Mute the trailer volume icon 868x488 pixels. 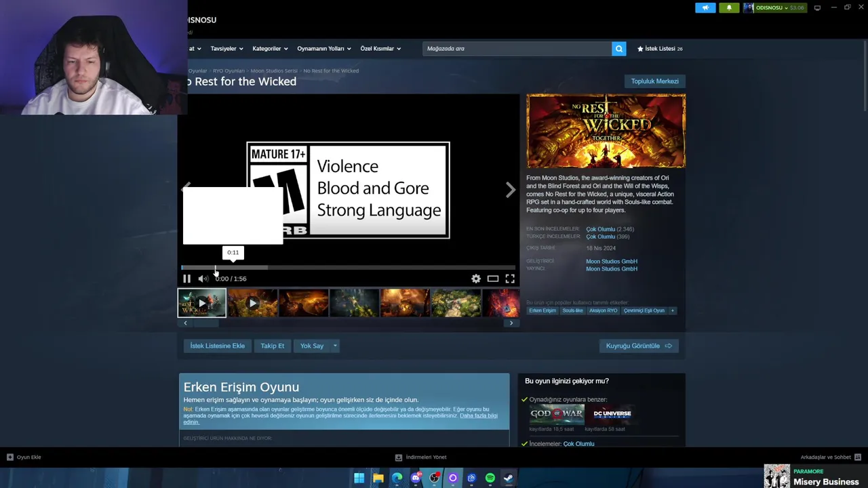tap(203, 279)
